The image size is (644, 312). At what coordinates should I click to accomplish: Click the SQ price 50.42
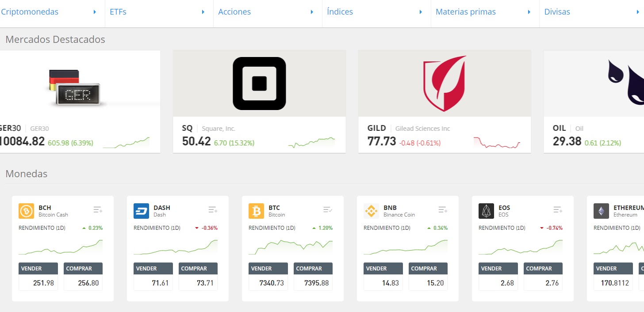coord(196,141)
